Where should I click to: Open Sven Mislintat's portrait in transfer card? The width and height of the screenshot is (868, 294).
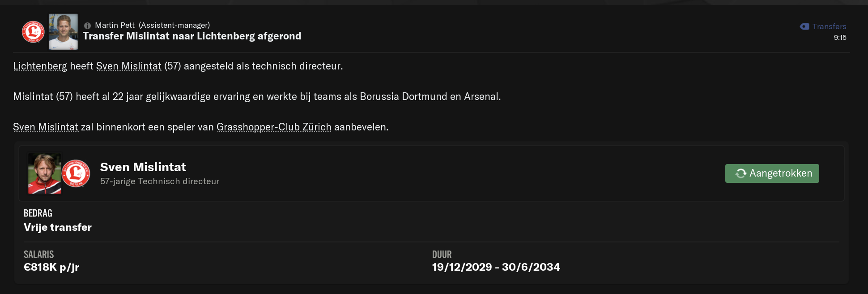click(x=44, y=174)
